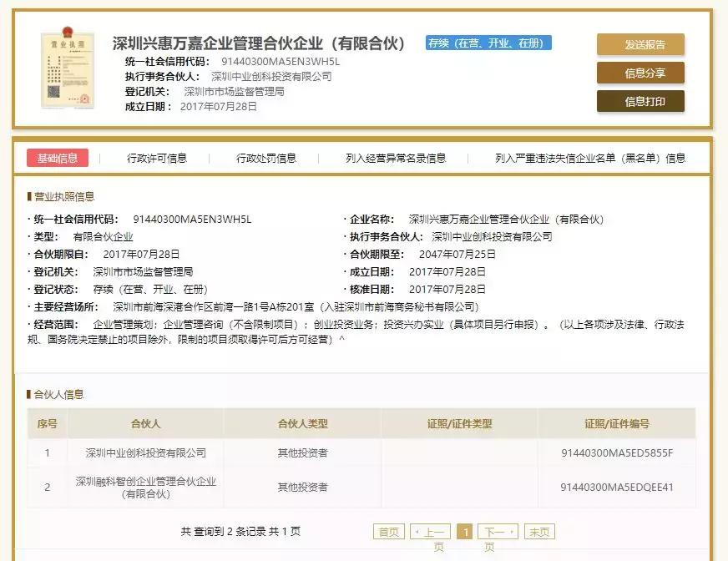
Task: Click the 信息打印 button
Action: click(x=640, y=104)
